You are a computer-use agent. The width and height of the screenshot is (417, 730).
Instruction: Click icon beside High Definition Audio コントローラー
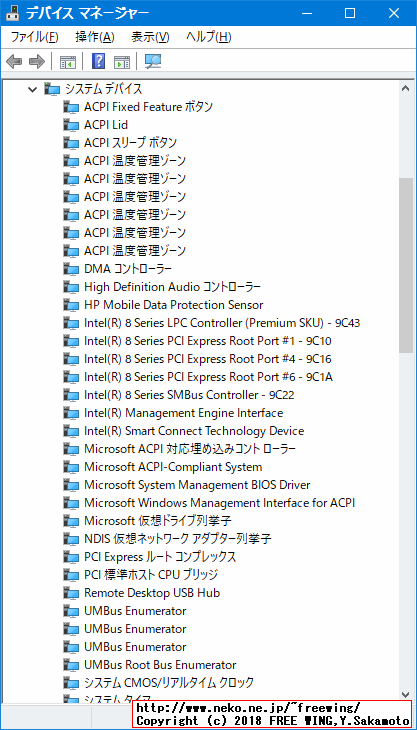click(x=71, y=287)
